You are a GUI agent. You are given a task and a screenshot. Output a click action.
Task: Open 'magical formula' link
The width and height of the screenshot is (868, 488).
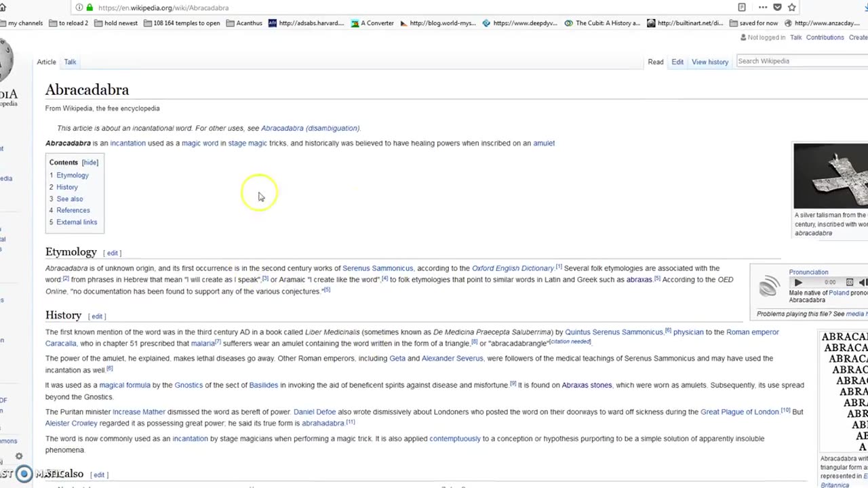tap(125, 385)
